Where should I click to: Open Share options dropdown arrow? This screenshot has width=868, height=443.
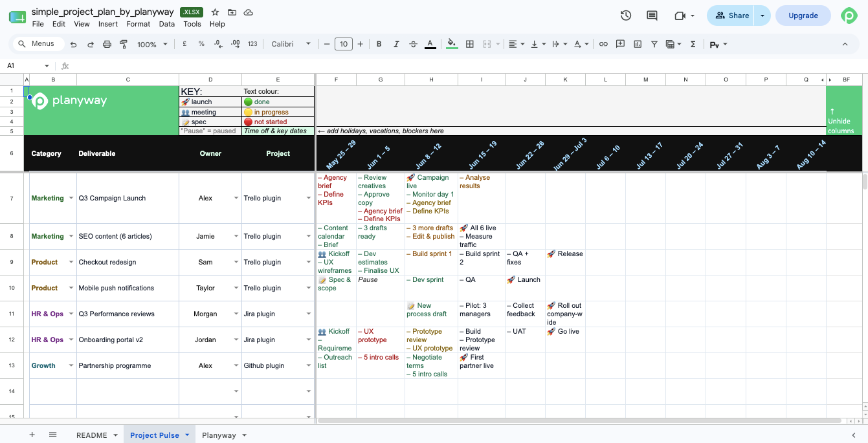point(762,16)
